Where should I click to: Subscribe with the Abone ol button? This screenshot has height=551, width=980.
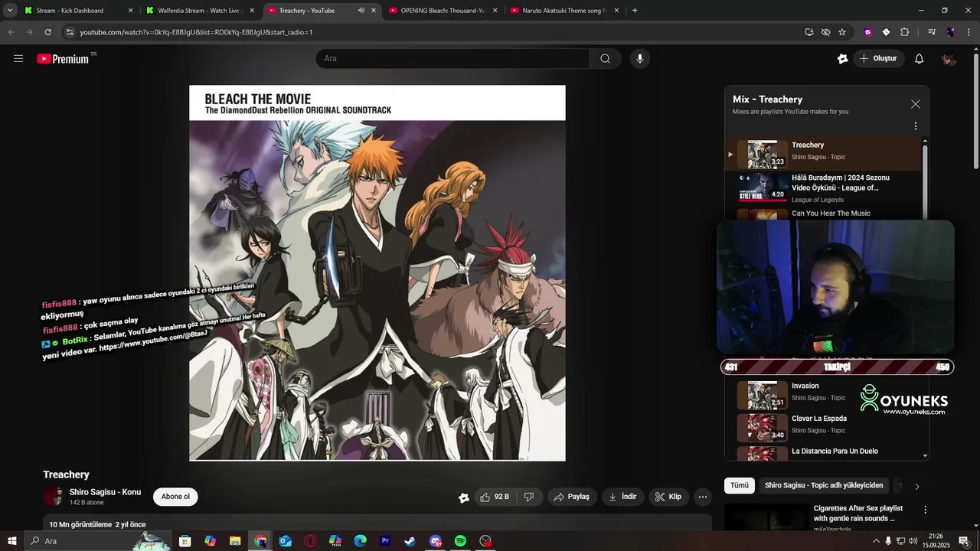[x=175, y=497]
